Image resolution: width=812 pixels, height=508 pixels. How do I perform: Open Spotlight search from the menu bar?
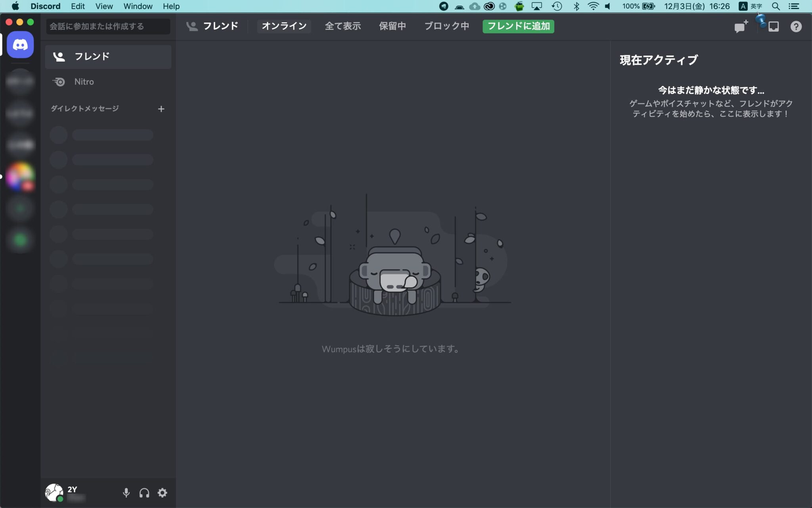tap(777, 6)
